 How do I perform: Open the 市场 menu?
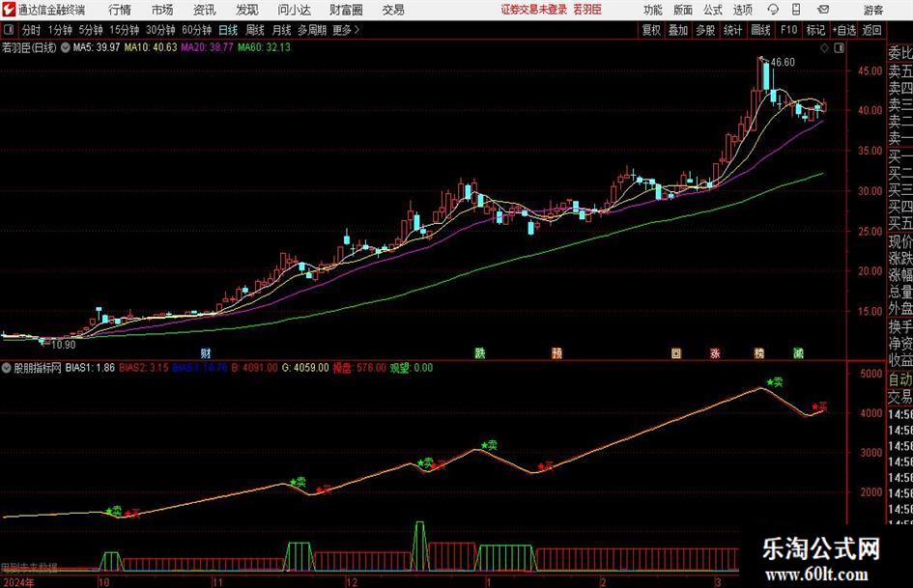pos(162,10)
